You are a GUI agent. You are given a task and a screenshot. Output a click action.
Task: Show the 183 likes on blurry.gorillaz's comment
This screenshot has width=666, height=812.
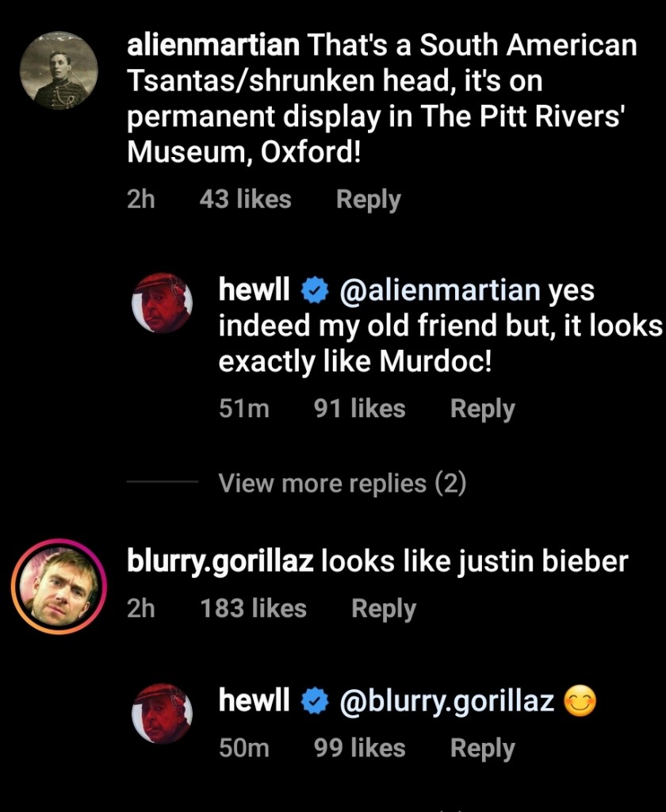[253, 608]
